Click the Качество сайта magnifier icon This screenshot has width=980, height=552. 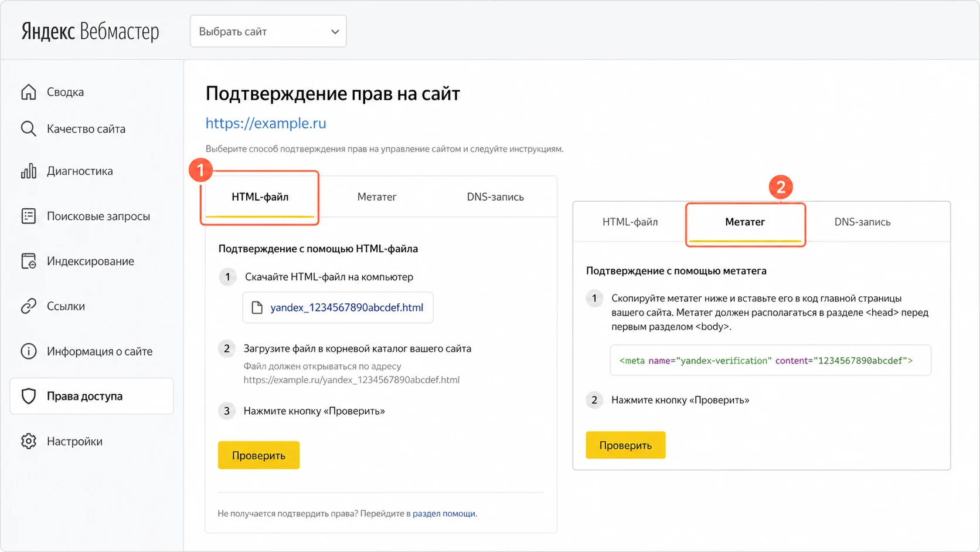(x=29, y=129)
